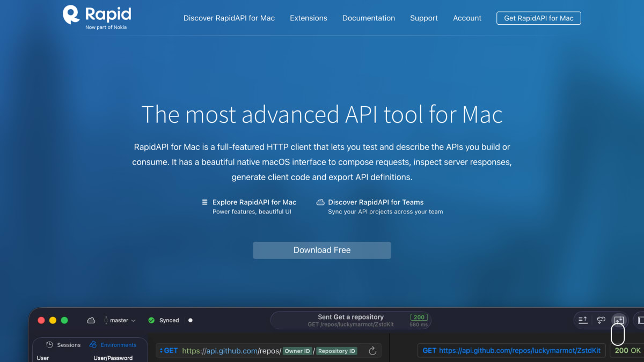Click the Owner ID variable token

[297, 351]
